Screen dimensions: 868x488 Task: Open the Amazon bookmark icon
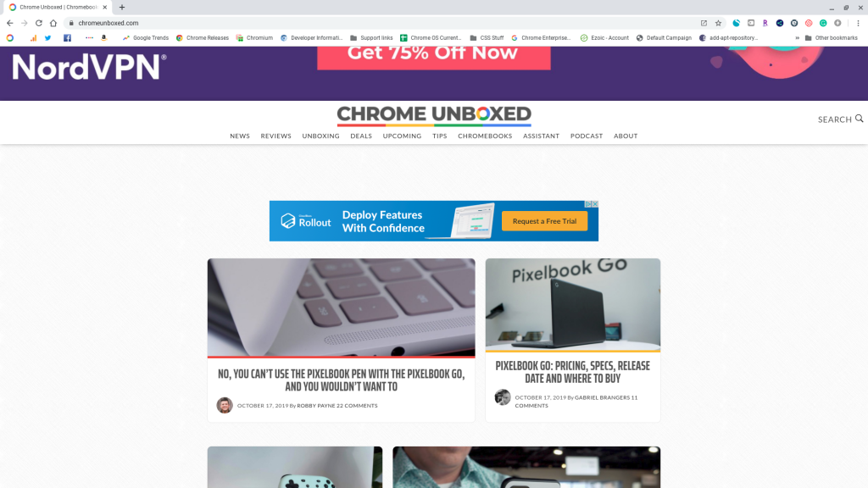coord(103,38)
